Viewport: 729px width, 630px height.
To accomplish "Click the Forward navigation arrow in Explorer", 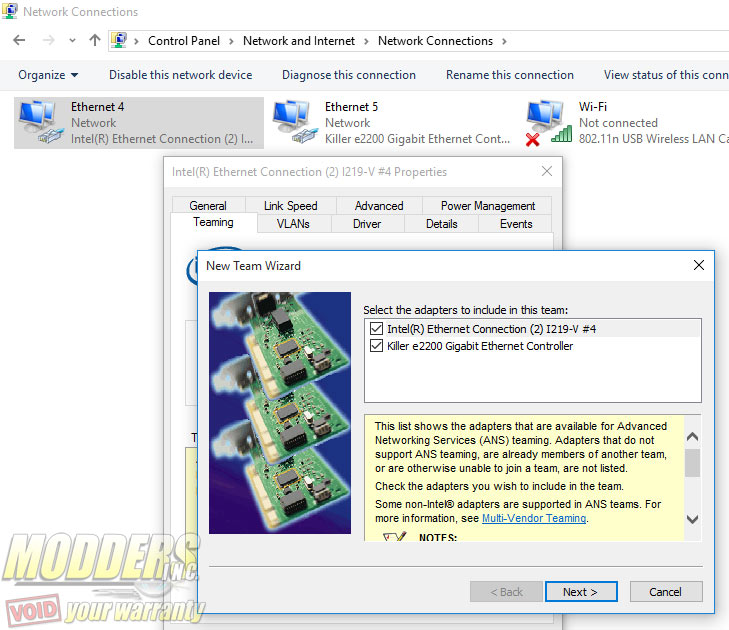I will [x=48, y=40].
